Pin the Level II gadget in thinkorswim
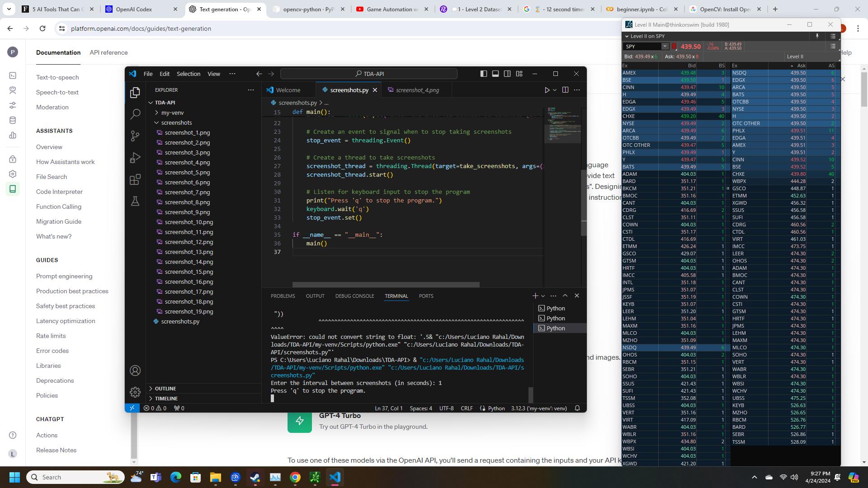Screen dimensions: 868x488 pos(817,36)
